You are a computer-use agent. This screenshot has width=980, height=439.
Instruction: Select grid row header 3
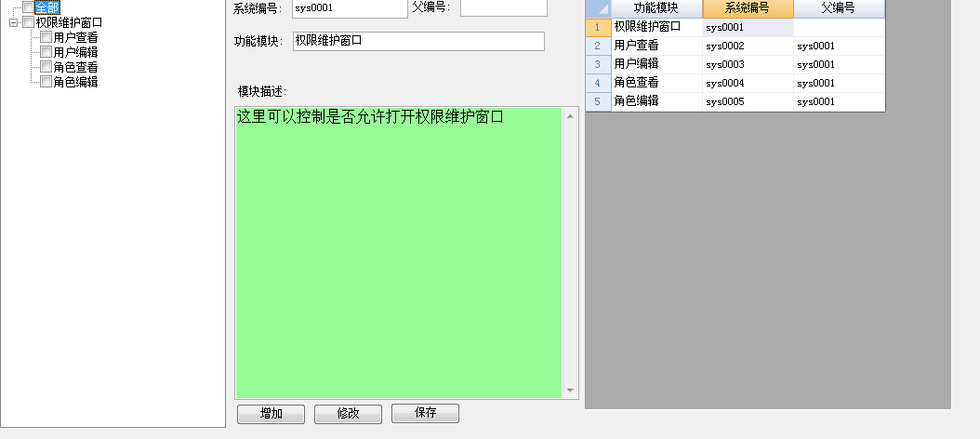coord(598,65)
